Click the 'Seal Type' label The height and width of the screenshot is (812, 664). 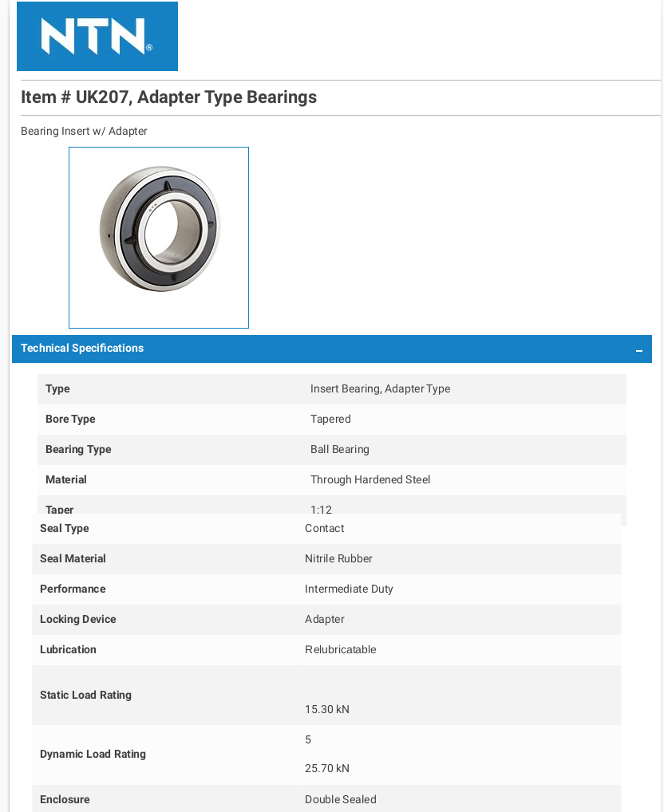point(64,528)
